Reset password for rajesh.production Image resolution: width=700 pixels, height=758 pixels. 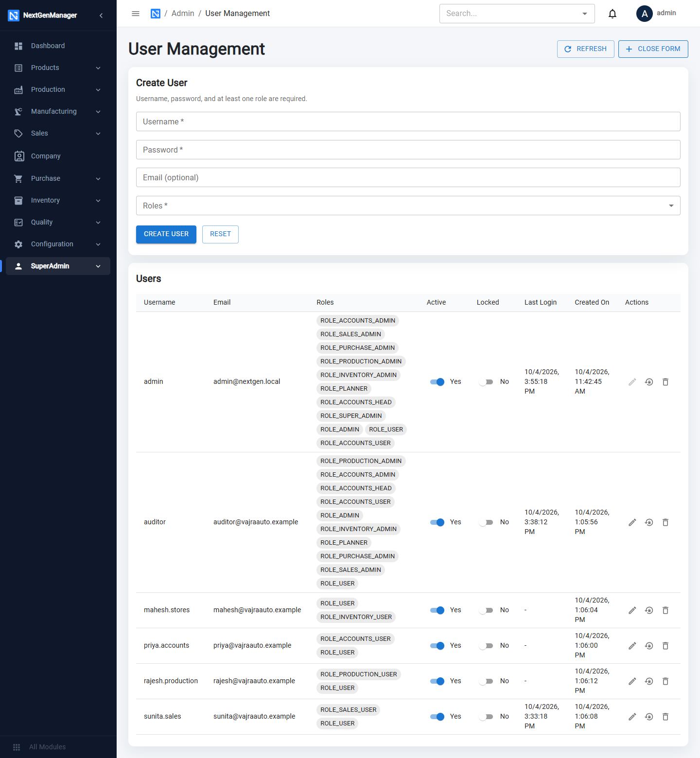point(649,681)
